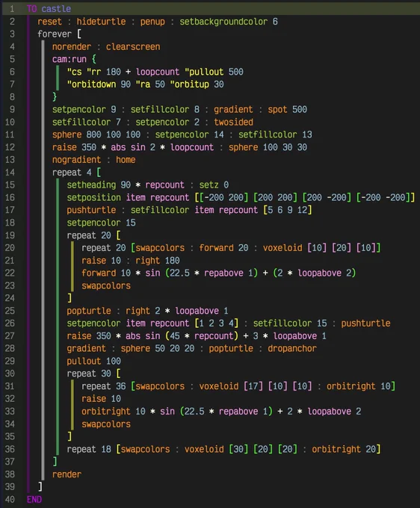Click the "[5 6 9 12]" list
The image size is (420, 508).
point(288,210)
